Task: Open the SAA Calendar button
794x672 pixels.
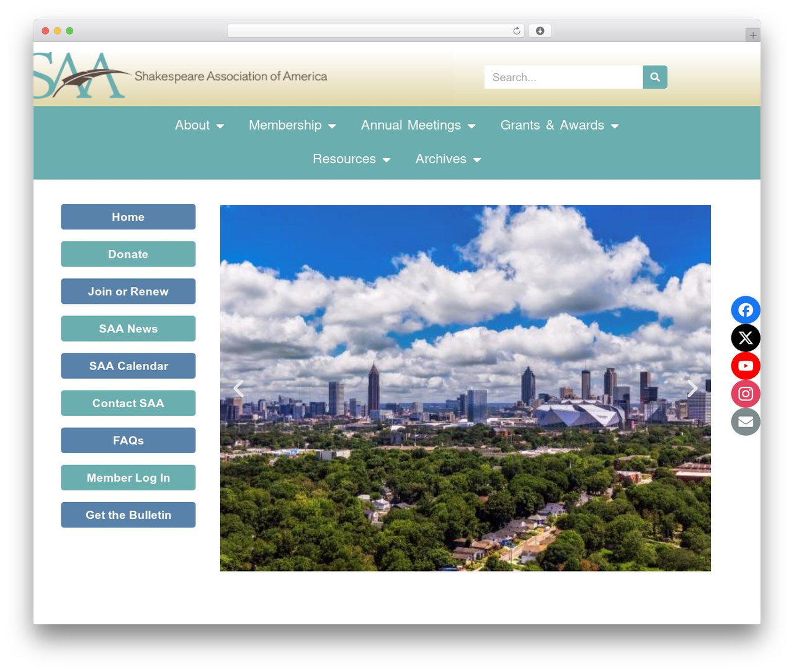Action: tap(128, 366)
